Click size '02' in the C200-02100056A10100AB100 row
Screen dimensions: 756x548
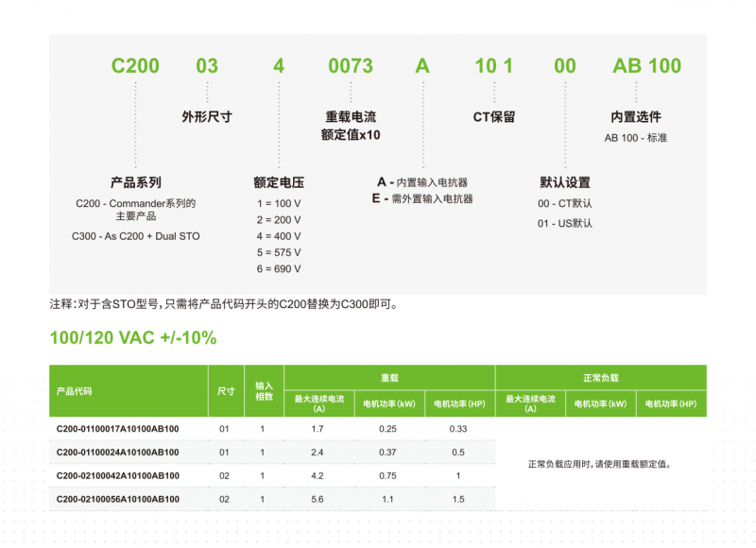[x=224, y=499]
